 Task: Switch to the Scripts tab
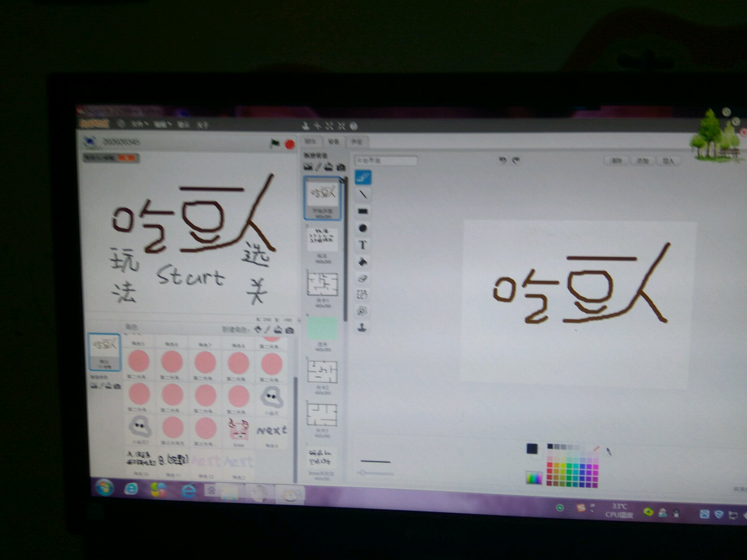click(x=311, y=141)
